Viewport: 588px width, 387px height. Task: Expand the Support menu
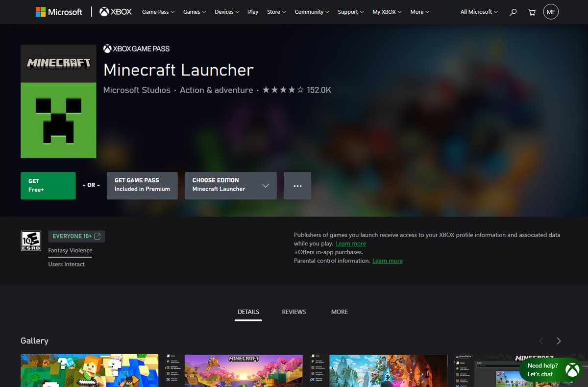351,12
